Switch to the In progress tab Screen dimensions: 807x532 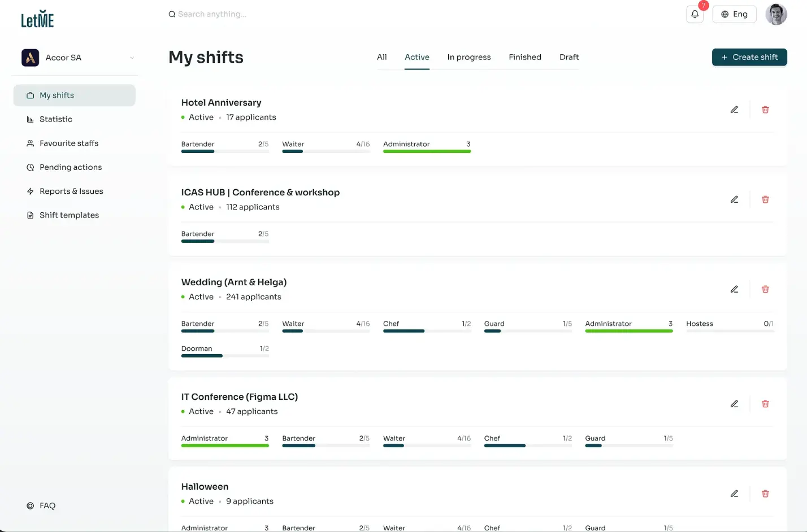click(468, 57)
